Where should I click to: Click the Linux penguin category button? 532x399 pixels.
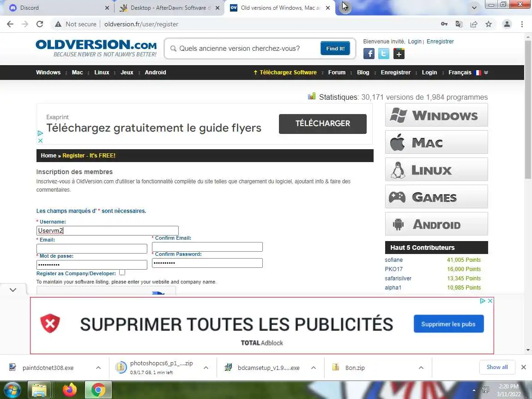click(x=436, y=169)
